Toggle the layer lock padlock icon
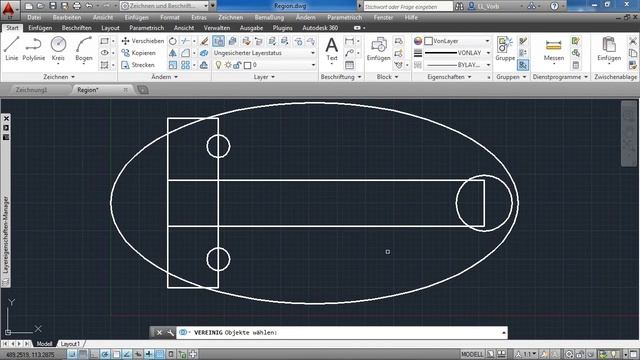The image size is (640, 360). coord(237,65)
